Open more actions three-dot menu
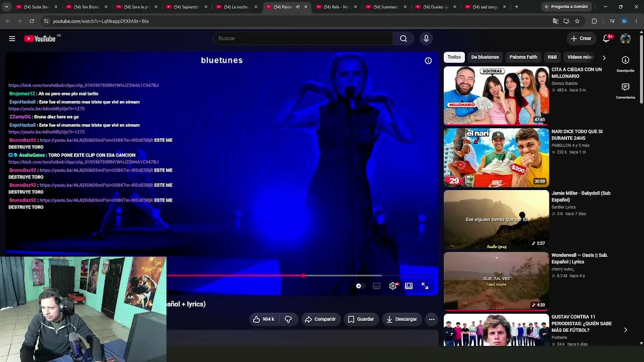 point(432,319)
